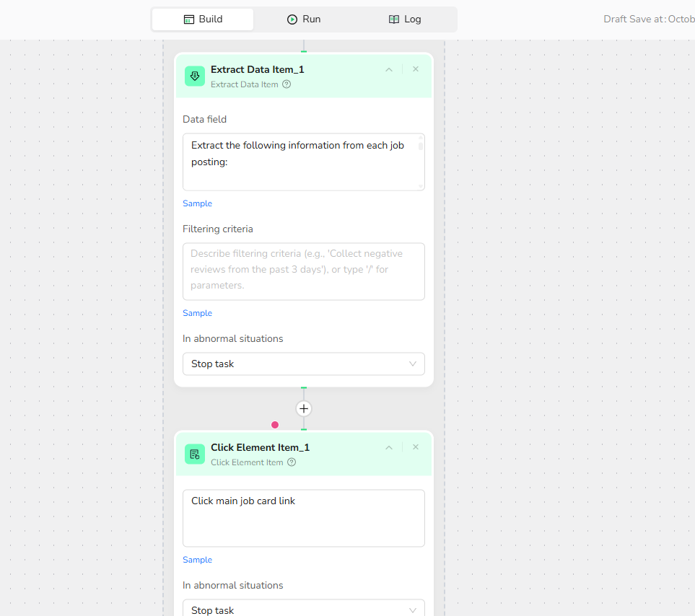The height and width of the screenshot is (616, 695).
Task: Open Extract Data abnormal situations dropdown
Action: tap(303, 364)
